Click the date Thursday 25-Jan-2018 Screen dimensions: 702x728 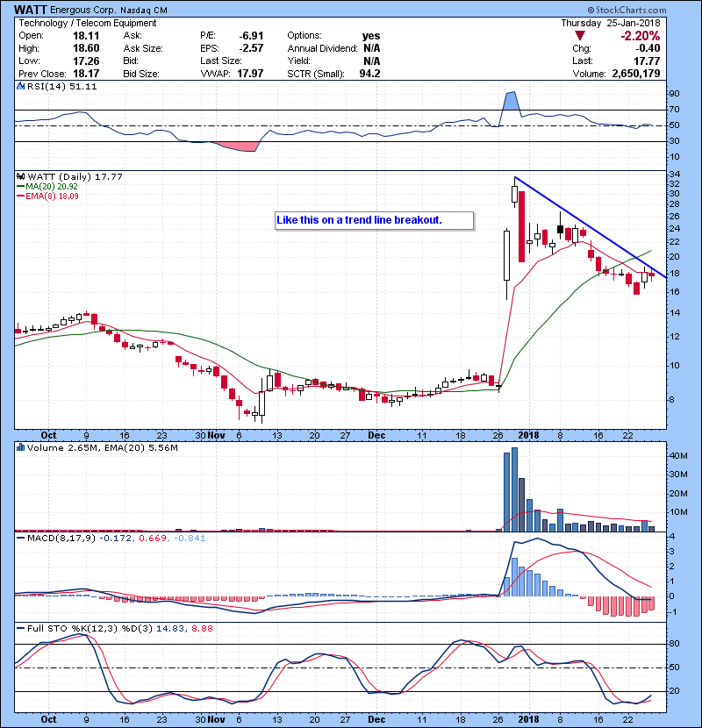click(611, 23)
